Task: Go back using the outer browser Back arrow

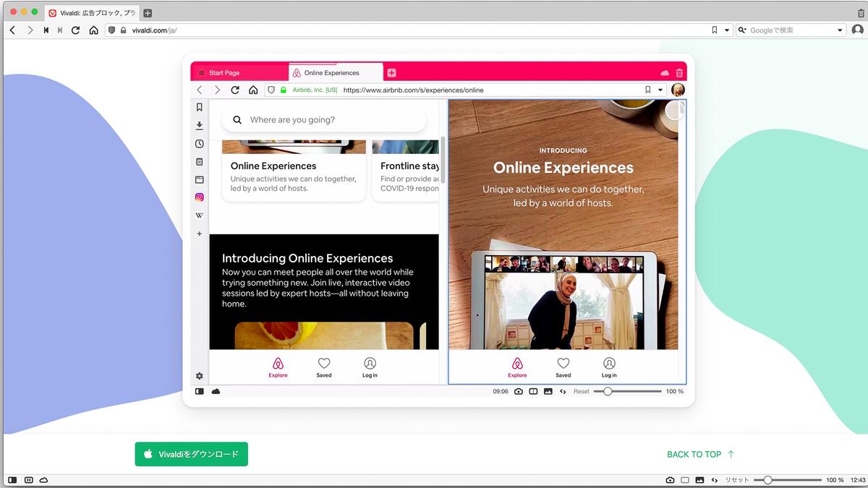Action: [12, 30]
